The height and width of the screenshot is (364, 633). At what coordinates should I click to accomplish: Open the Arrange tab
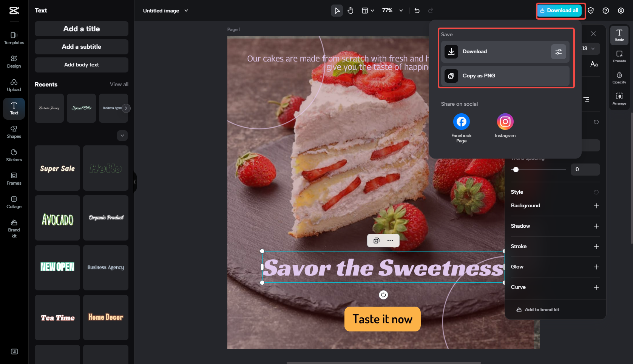[619, 99]
